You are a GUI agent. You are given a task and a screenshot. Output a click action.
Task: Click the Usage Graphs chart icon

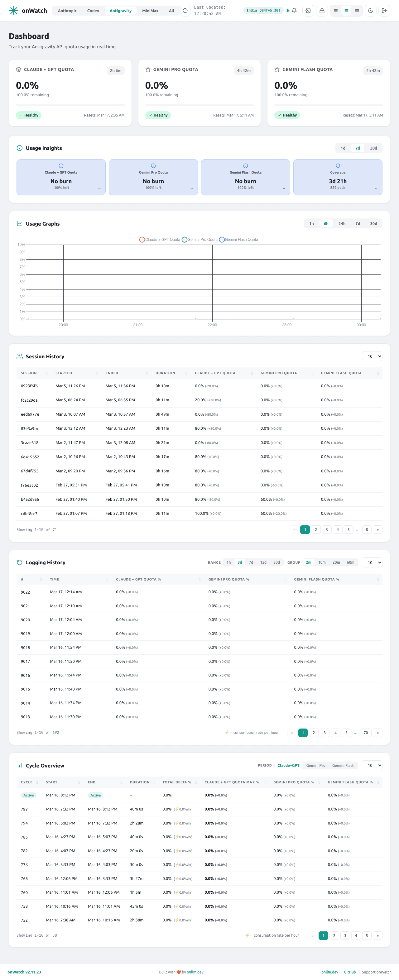tap(20, 224)
